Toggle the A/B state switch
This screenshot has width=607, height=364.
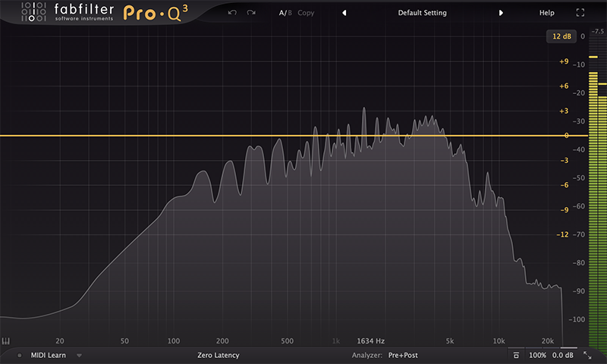tap(285, 13)
